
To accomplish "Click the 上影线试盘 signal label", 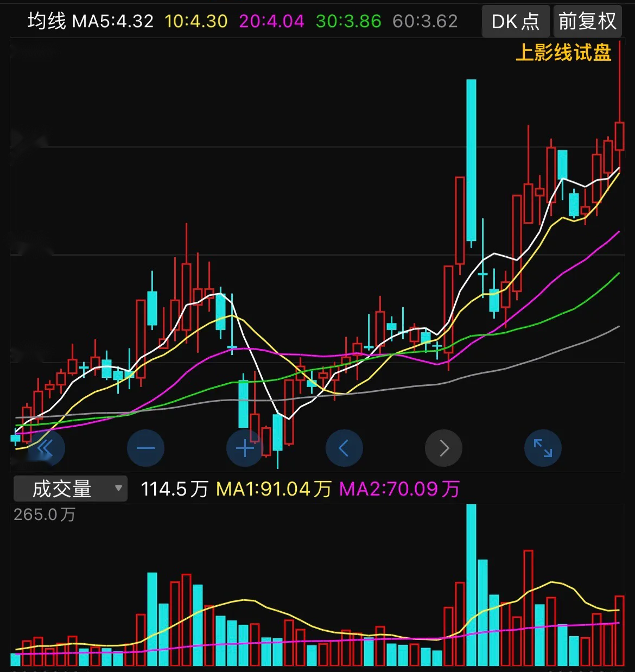I will click(564, 53).
